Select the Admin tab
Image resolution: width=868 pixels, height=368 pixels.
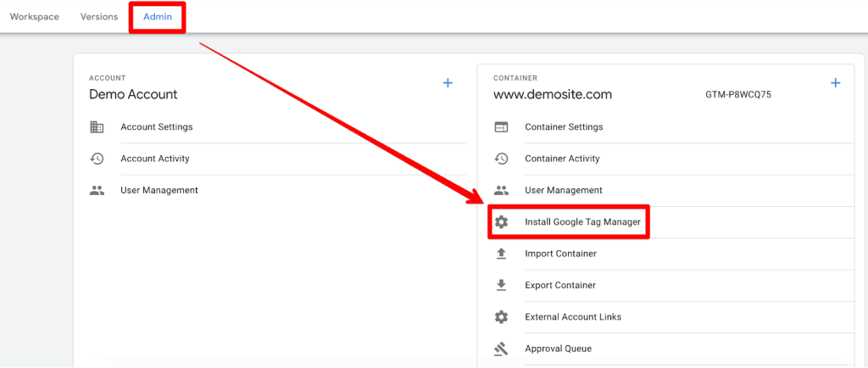point(158,17)
